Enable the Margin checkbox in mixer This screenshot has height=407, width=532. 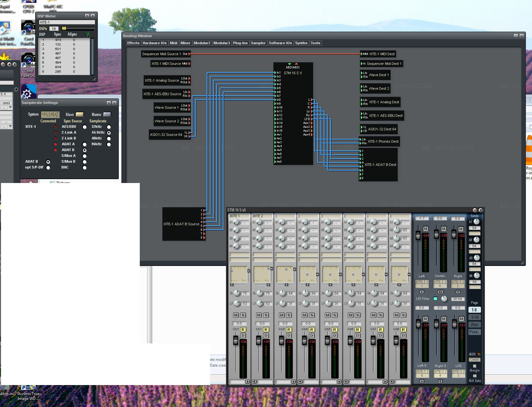coord(475,366)
